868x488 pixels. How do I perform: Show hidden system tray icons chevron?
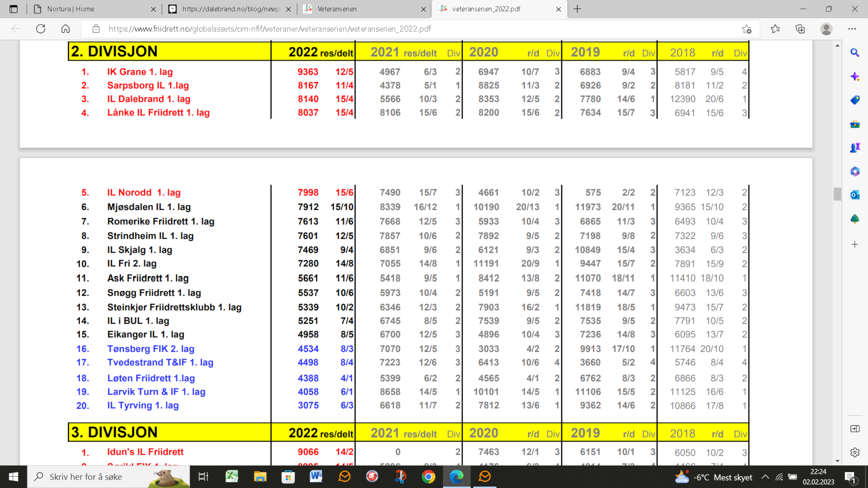765,477
